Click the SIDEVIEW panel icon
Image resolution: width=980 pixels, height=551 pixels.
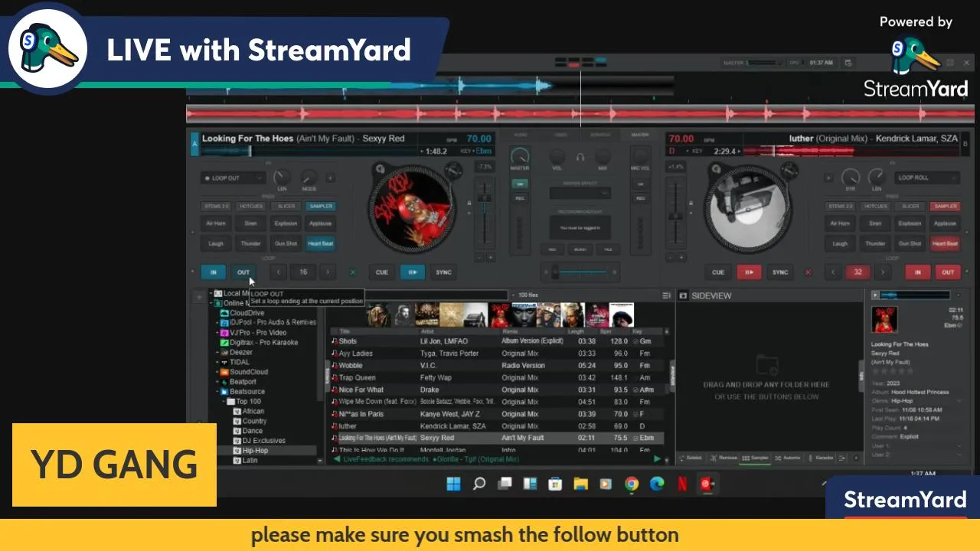click(683, 295)
